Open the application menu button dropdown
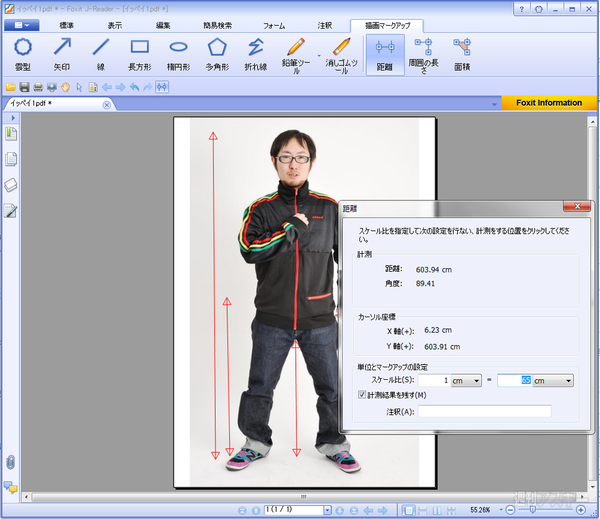600x519 pixels. click(x=21, y=25)
